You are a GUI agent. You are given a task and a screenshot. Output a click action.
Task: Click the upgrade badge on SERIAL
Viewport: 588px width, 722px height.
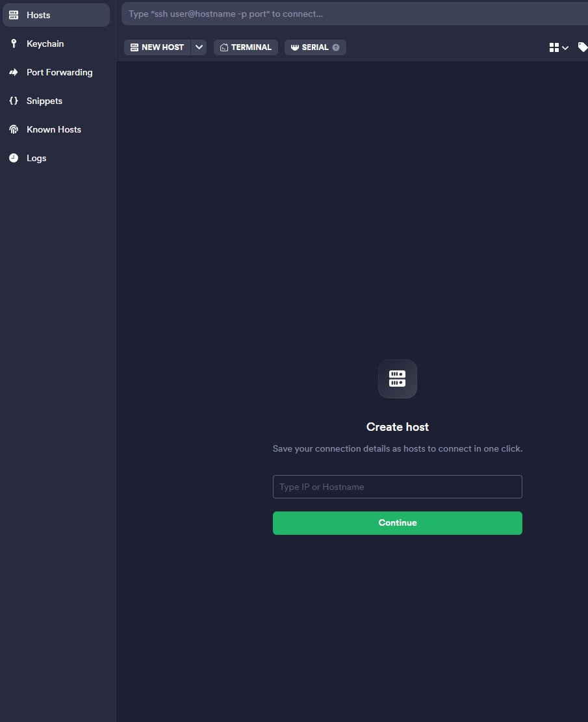click(x=336, y=47)
